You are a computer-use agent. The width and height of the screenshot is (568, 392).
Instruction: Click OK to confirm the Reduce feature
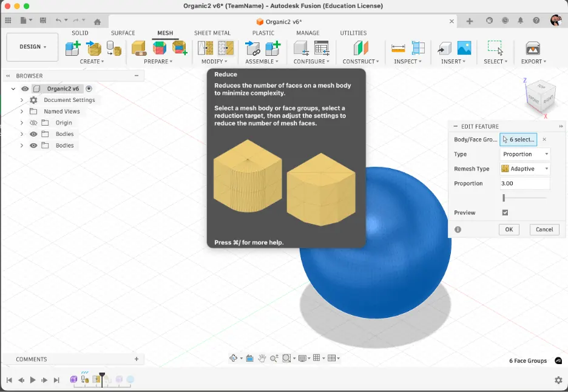point(509,229)
